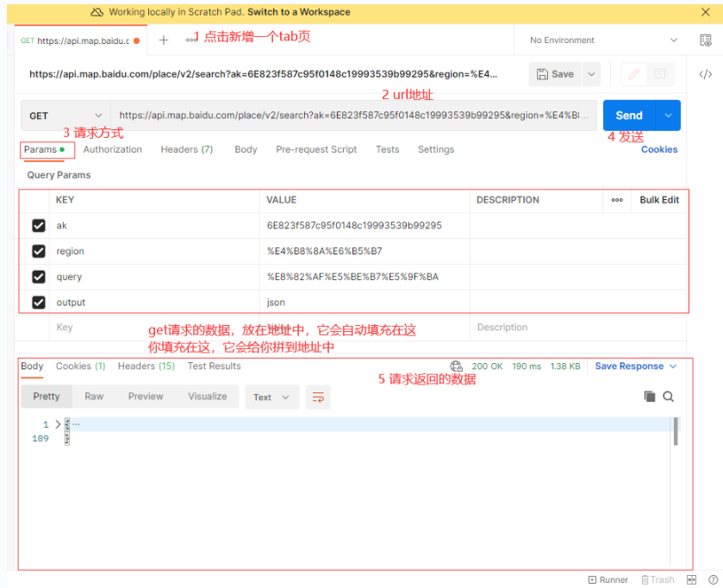The image size is (723, 588).
Task: Click the ak value 6E823f587c95f0148c19993539b99295
Action: pyautogui.click(x=354, y=226)
